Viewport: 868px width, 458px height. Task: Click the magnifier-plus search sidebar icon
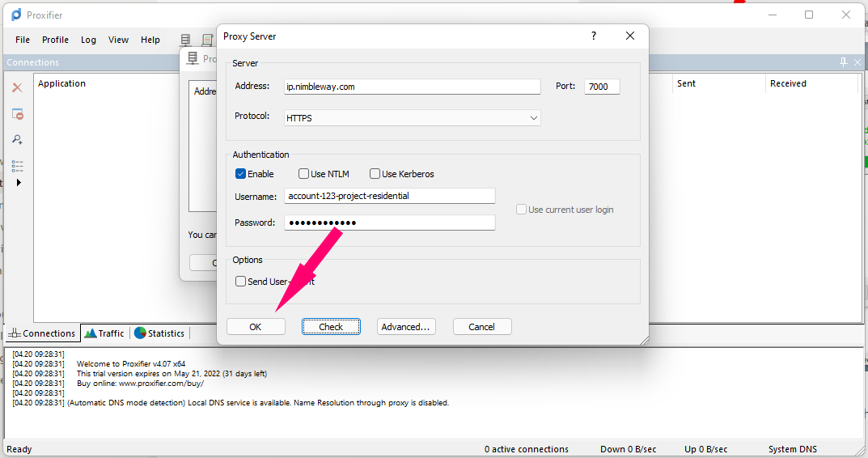point(17,139)
